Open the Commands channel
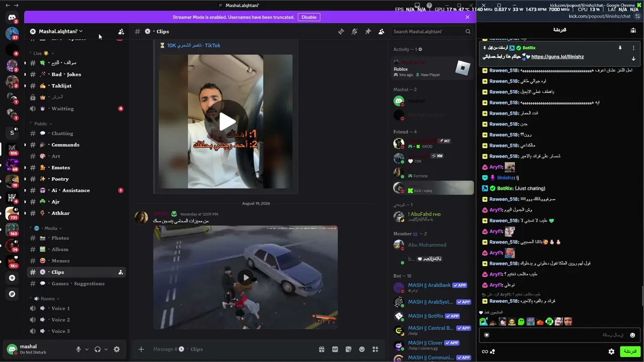Image resolution: width=644 pixels, height=362 pixels. coord(75,145)
